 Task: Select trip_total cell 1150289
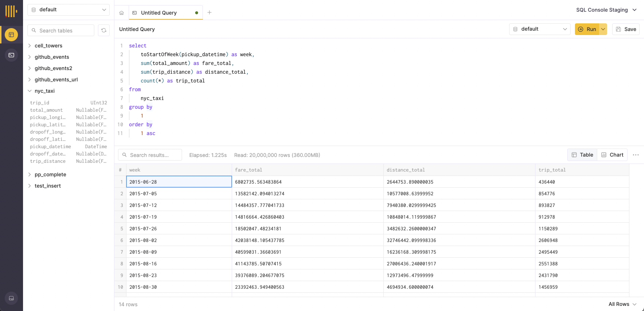[582, 229]
